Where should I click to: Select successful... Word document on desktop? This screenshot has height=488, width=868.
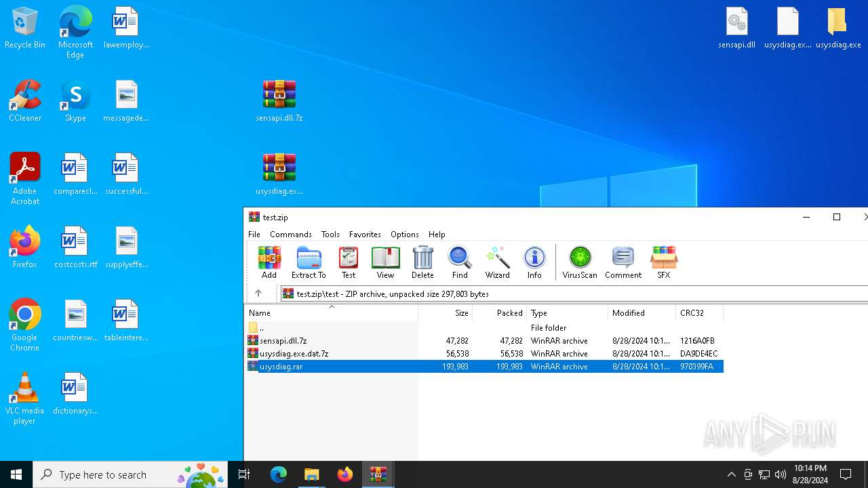click(126, 174)
